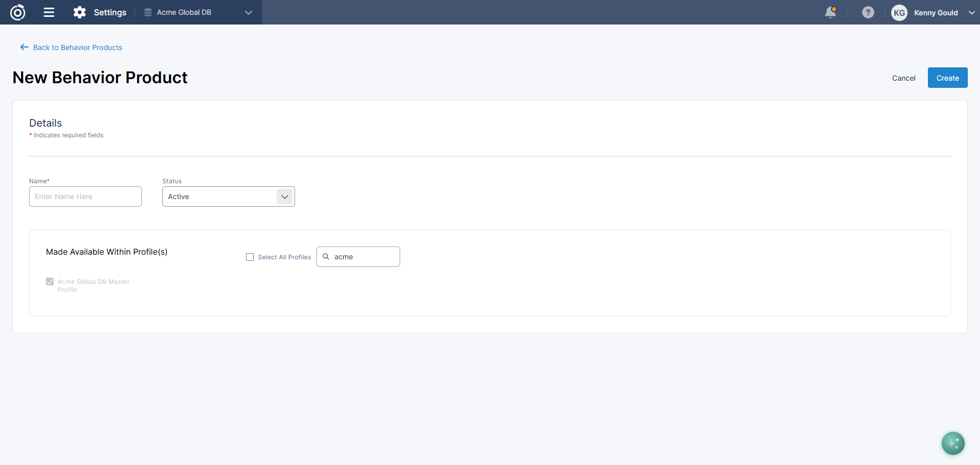Click the back arrow icon
This screenshot has height=465, width=980.
pos(24,47)
